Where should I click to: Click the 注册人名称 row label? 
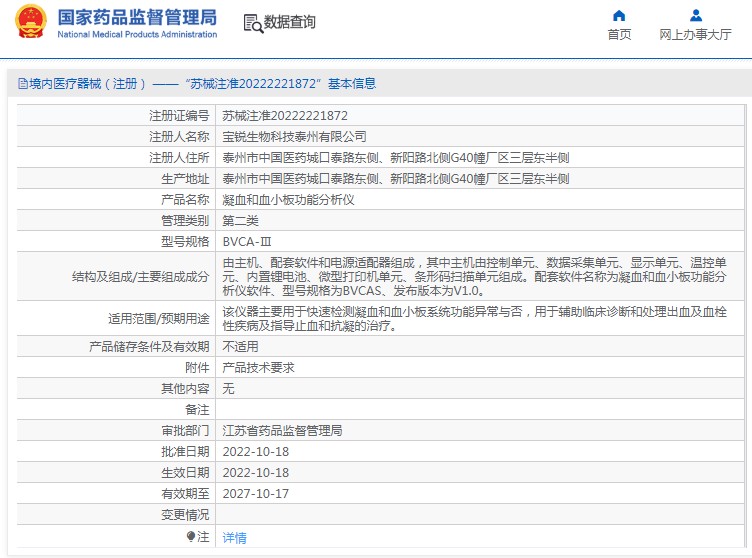[x=179, y=137]
